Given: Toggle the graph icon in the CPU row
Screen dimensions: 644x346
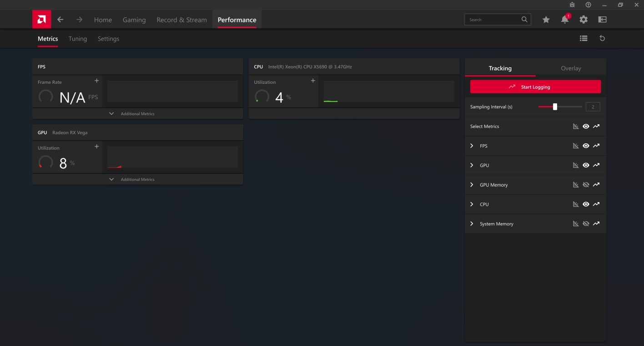Looking at the screenshot, I should pyautogui.click(x=576, y=204).
